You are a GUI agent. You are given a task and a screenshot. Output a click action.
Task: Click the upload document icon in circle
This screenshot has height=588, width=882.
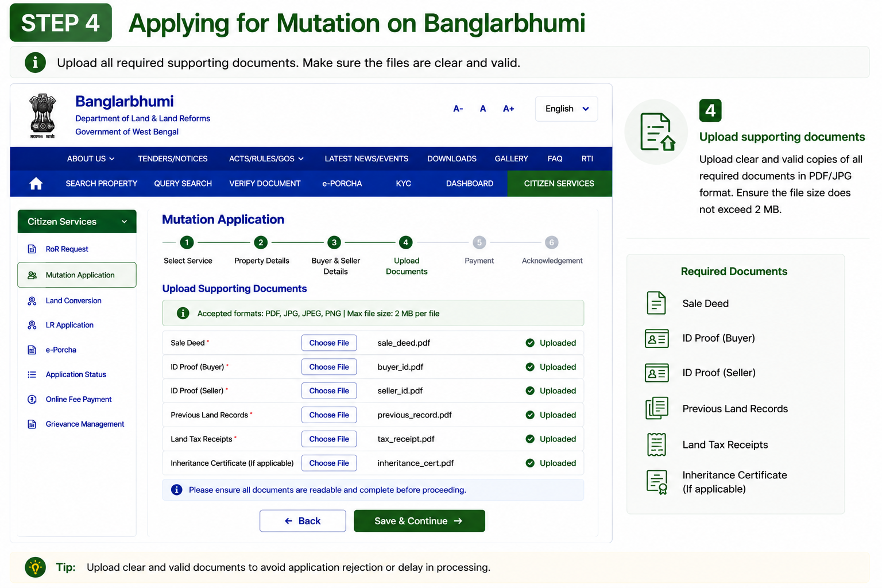[x=657, y=131]
